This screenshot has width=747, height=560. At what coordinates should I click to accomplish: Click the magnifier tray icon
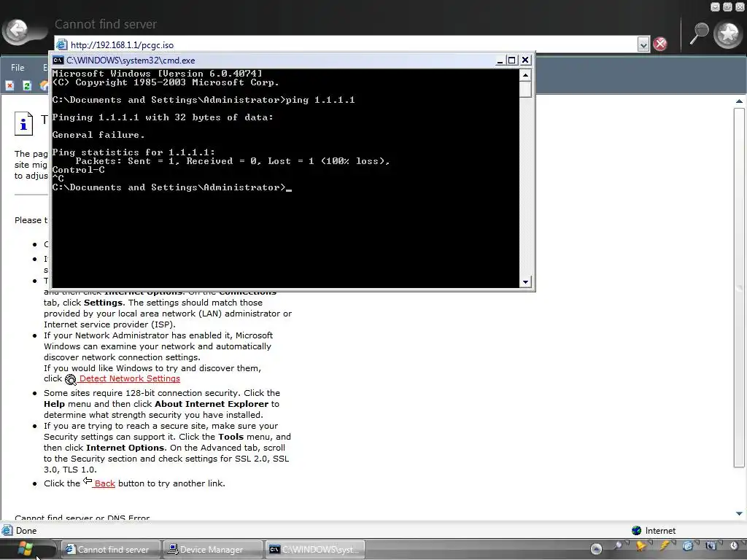[x=619, y=545]
